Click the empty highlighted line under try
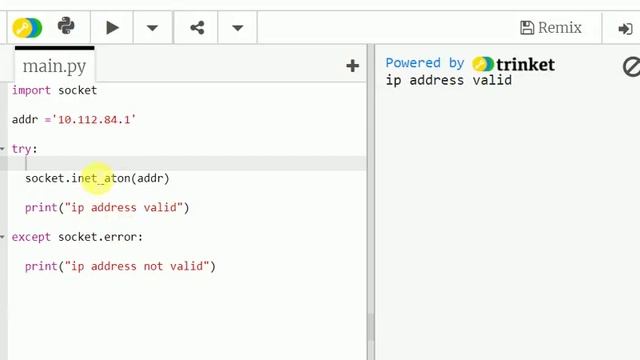This screenshot has height=360, width=640. pos(187,163)
